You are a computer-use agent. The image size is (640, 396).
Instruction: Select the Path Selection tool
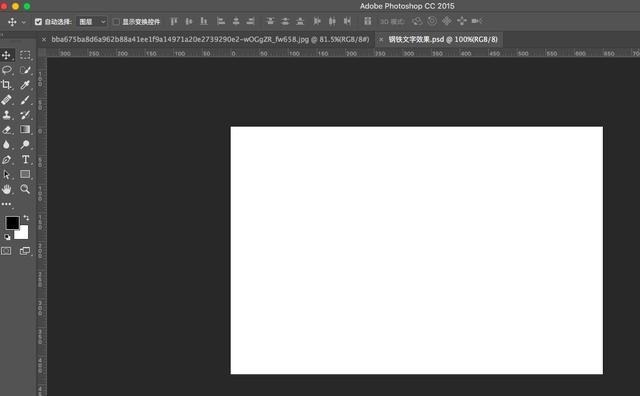point(7,174)
